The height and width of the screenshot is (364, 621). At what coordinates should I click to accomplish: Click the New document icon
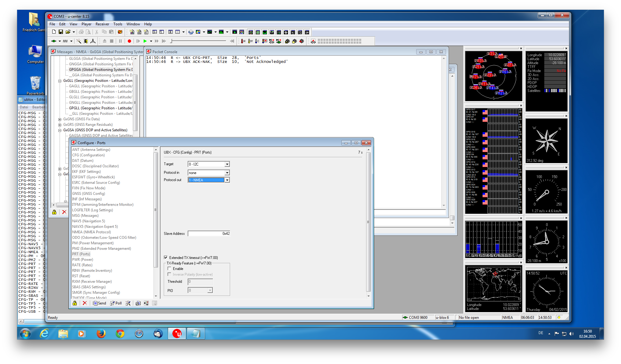54,32
